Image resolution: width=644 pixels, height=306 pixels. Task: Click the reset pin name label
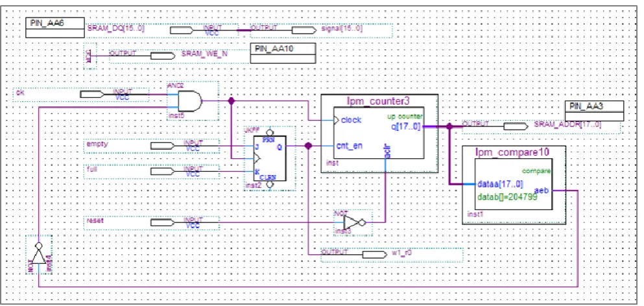[x=95, y=220]
